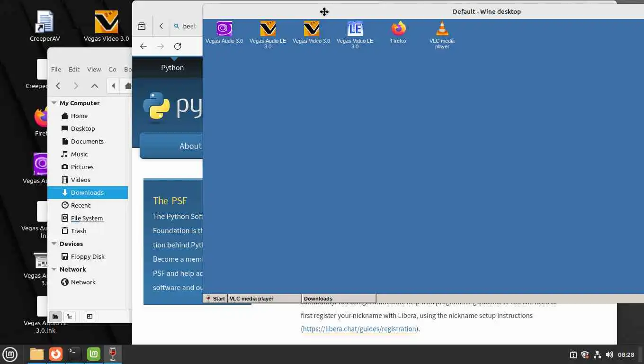The height and width of the screenshot is (364, 644).
Task: Click the 08:28 clock in panel
Action: (626, 355)
